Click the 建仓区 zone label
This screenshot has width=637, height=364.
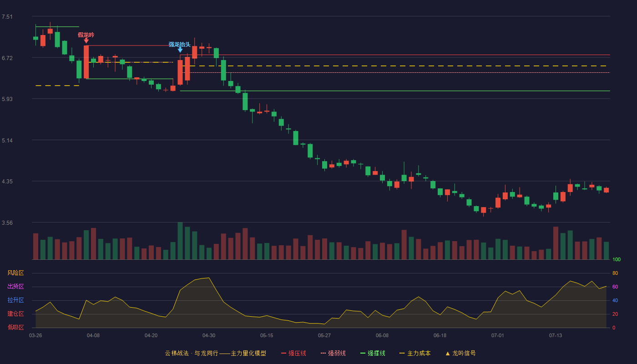pyautogui.click(x=16, y=314)
